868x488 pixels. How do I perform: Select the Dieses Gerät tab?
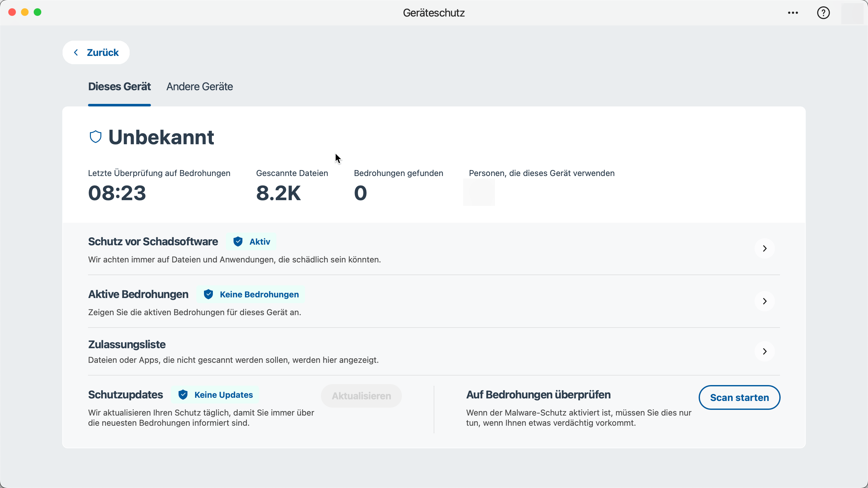pos(119,87)
